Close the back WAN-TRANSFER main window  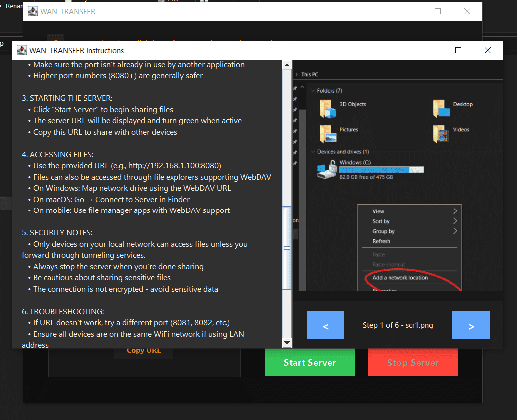tap(467, 11)
